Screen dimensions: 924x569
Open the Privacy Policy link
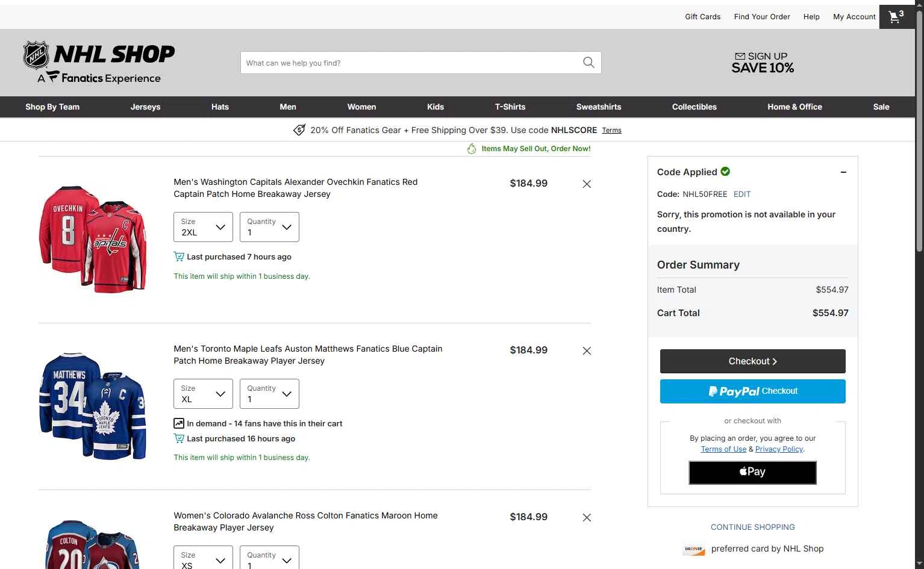pyautogui.click(x=779, y=449)
